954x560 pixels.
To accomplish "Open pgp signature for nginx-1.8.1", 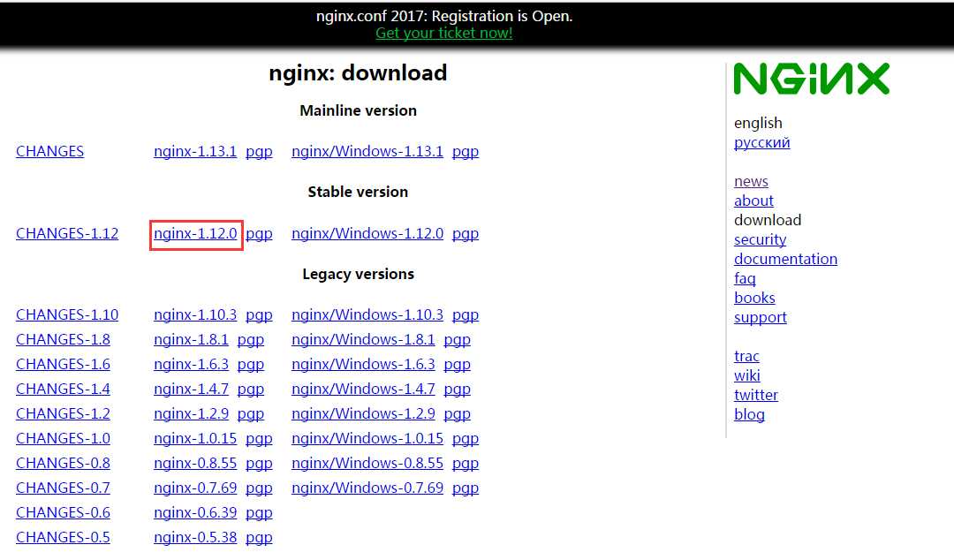I will (251, 340).
